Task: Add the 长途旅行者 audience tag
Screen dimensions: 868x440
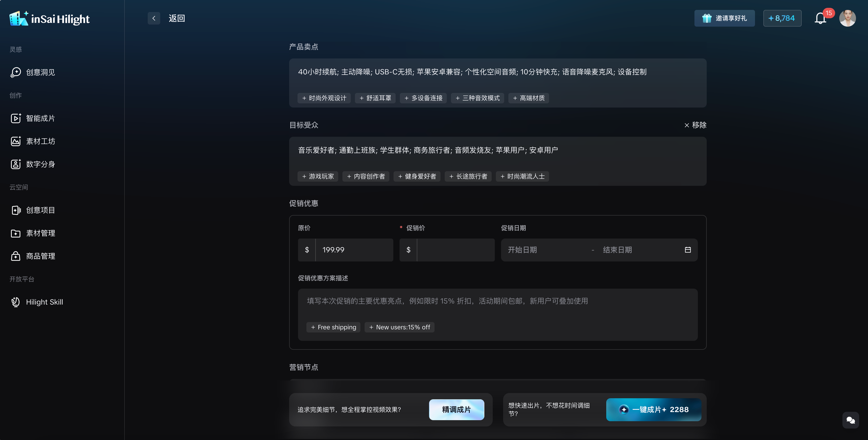Action: [468, 176]
